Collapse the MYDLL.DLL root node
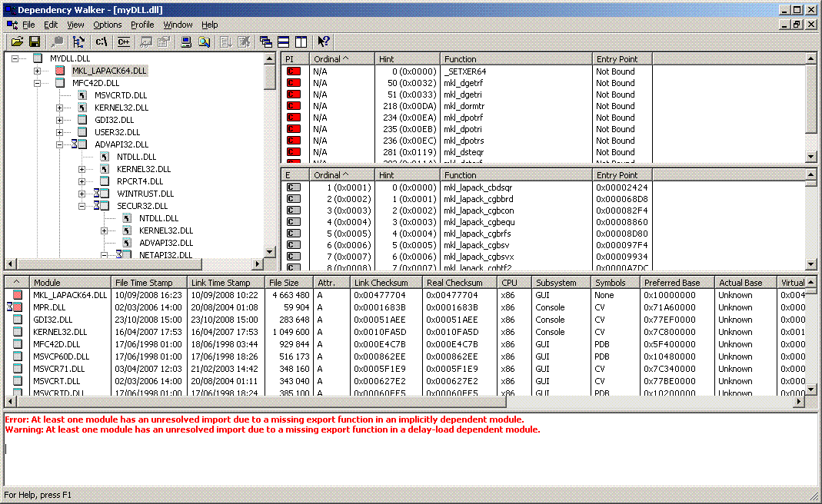822x504 pixels. (x=15, y=58)
